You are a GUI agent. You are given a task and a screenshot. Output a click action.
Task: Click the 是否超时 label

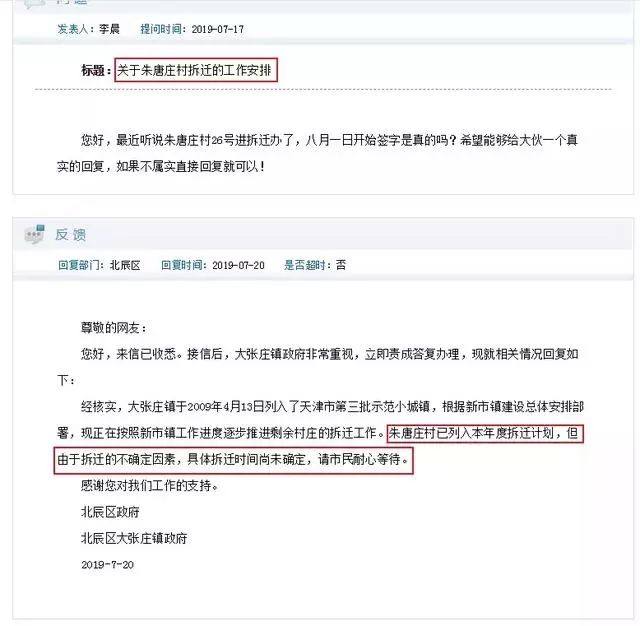[x=304, y=265]
